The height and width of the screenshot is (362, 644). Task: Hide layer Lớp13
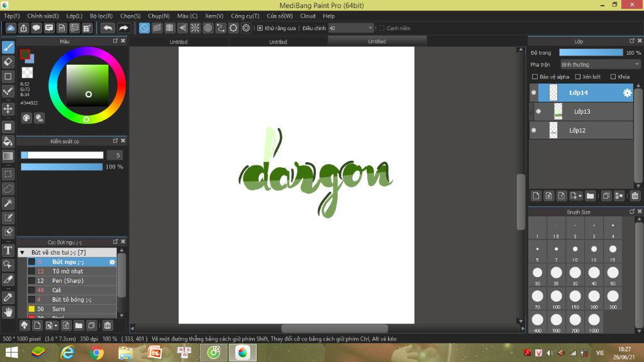[x=538, y=112]
